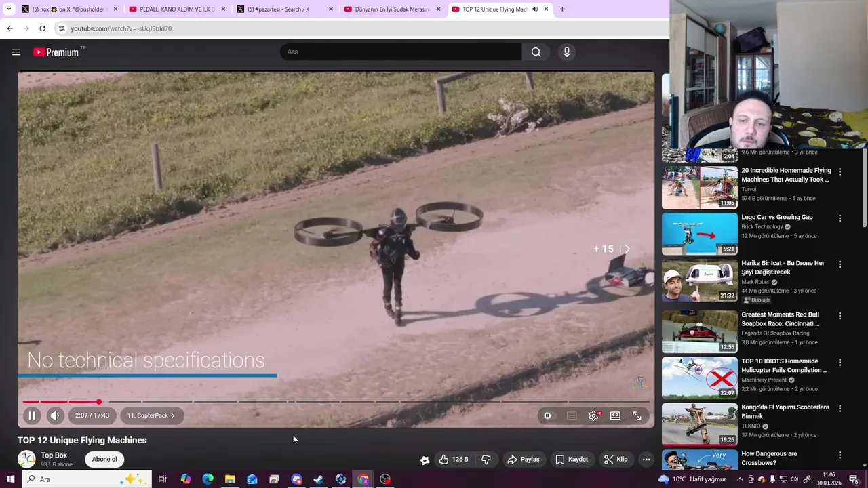Open options for Kongo'da El Yapımı Scooterlara

(840, 409)
